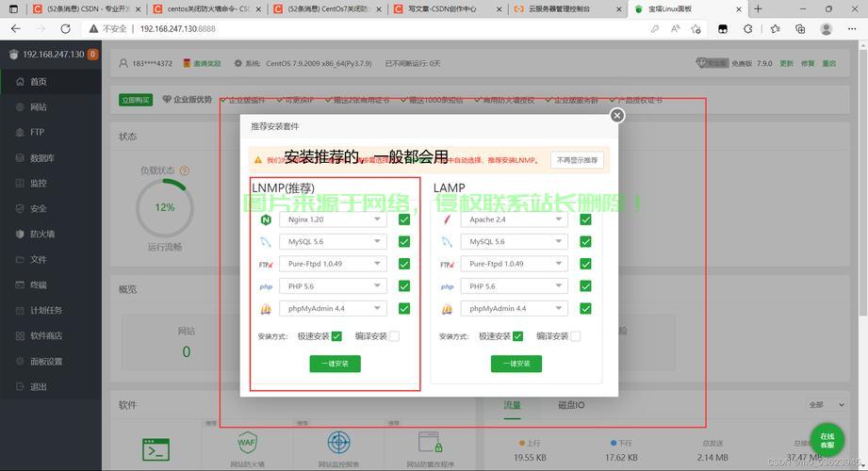Click the 更新 link in header
868x471 pixels.
(x=787, y=64)
